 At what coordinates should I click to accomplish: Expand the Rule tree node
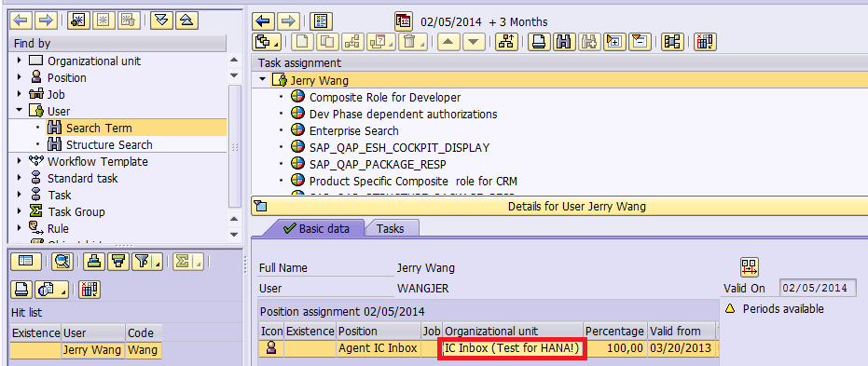point(21,228)
